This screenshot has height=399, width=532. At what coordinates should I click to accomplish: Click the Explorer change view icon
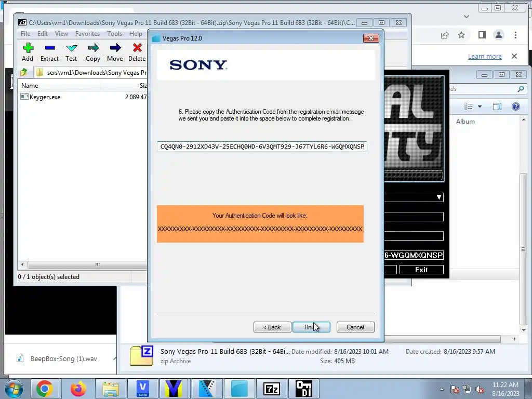(x=469, y=107)
